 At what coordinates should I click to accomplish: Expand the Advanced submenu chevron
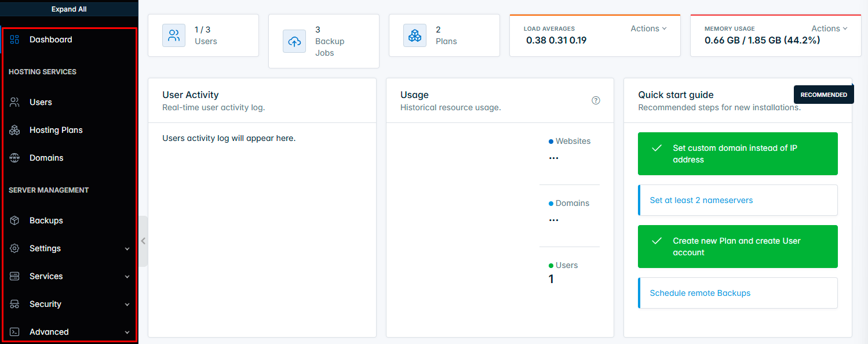pos(127,332)
